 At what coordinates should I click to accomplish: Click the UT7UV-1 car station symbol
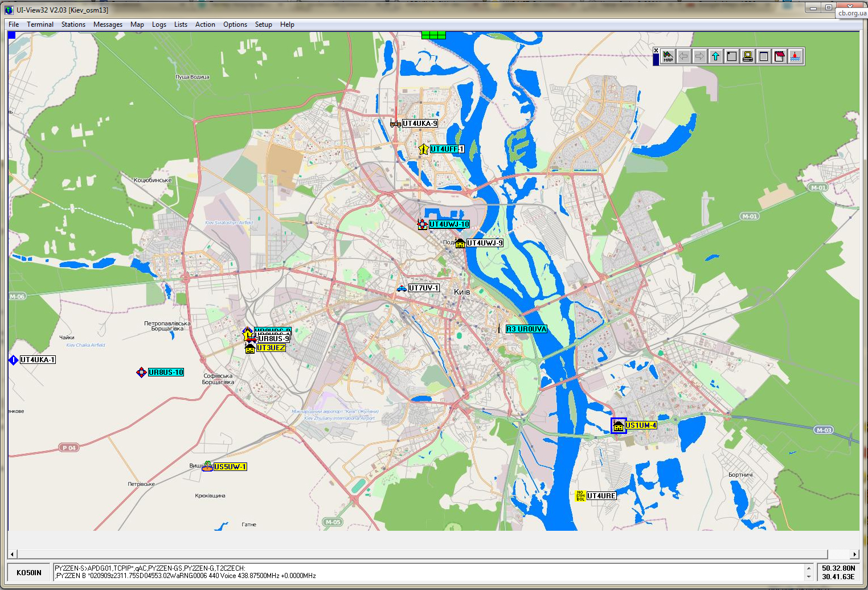pyautogui.click(x=402, y=288)
